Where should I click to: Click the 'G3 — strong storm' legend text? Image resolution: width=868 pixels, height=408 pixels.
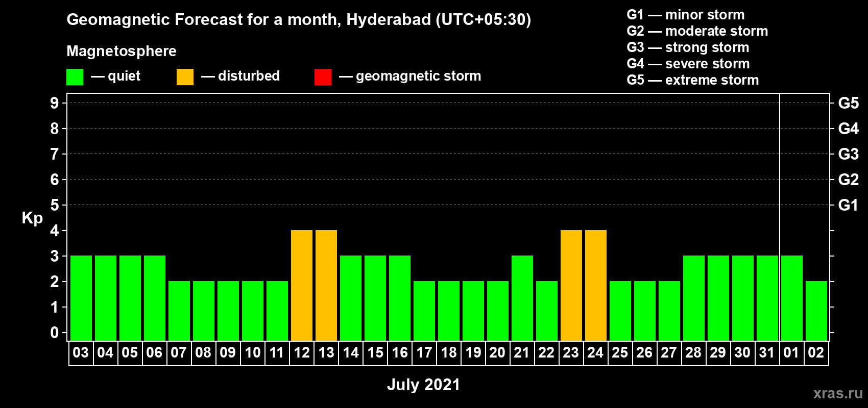[x=688, y=47]
